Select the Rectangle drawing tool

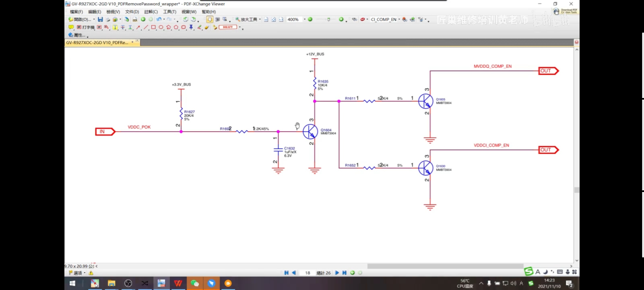153,27
